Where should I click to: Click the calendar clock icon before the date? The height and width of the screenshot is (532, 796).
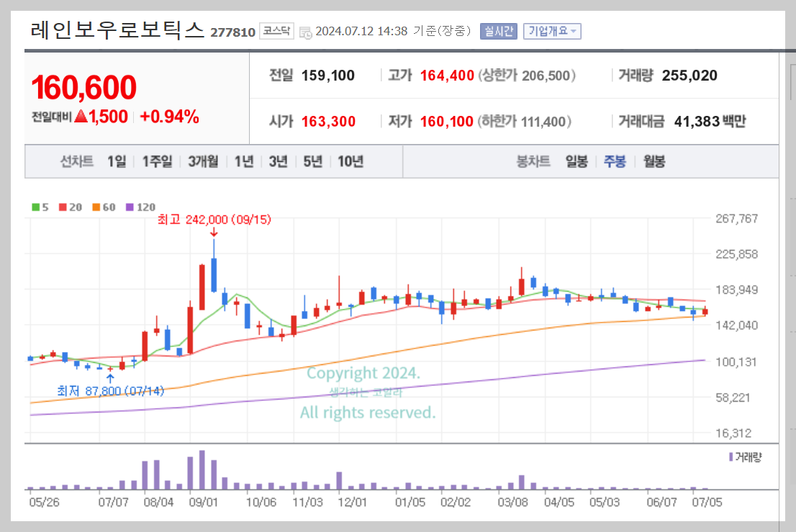coord(305,33)
